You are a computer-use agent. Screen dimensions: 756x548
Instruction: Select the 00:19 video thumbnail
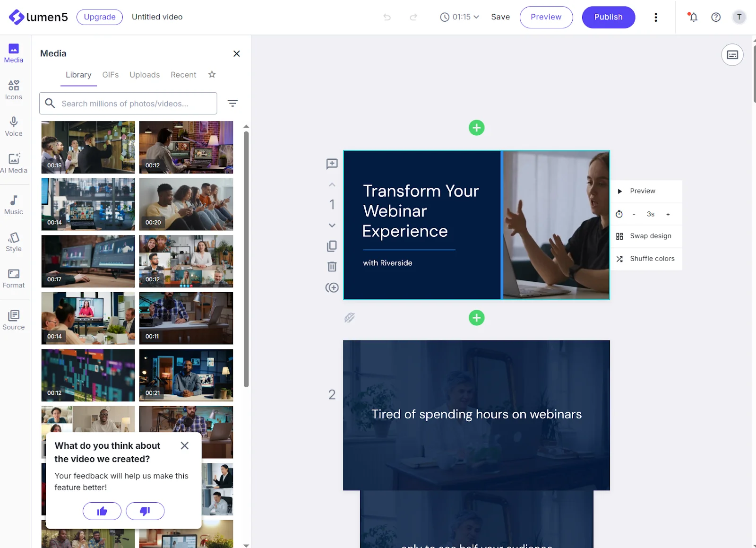coord(88,147)
